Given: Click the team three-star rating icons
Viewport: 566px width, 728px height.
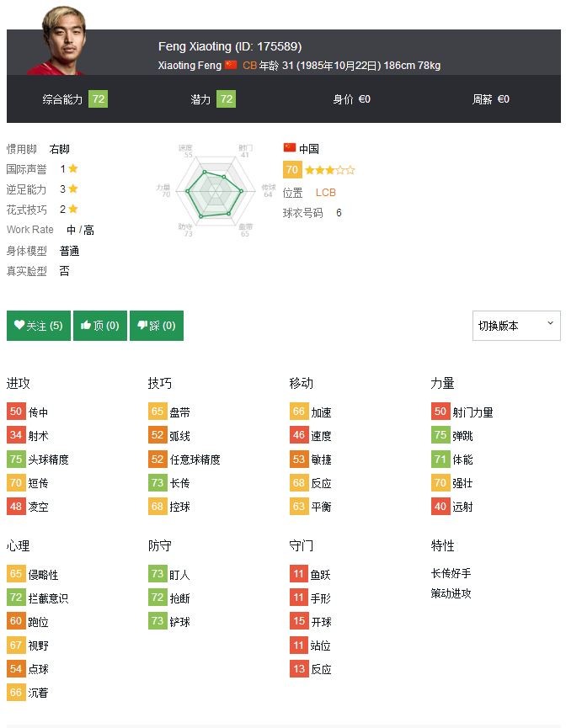Looking at the screenshot, I should [330, 170].
